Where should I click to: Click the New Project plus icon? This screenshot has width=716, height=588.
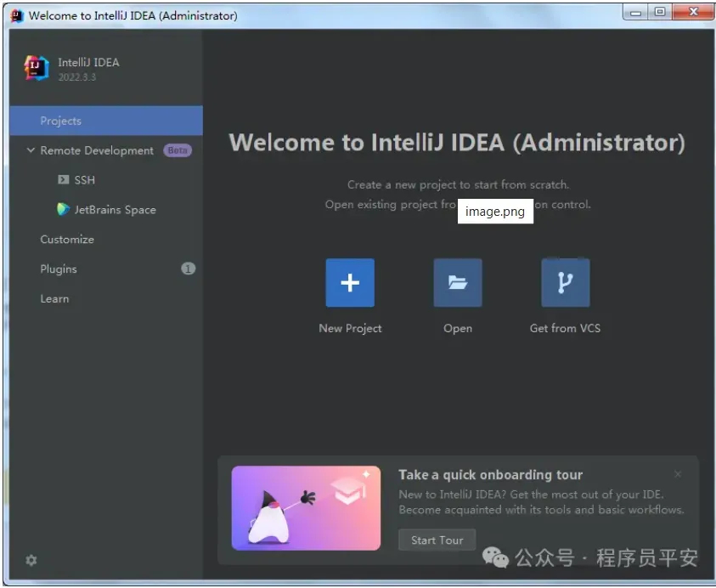pyautogui.click(x=350, y=282)
